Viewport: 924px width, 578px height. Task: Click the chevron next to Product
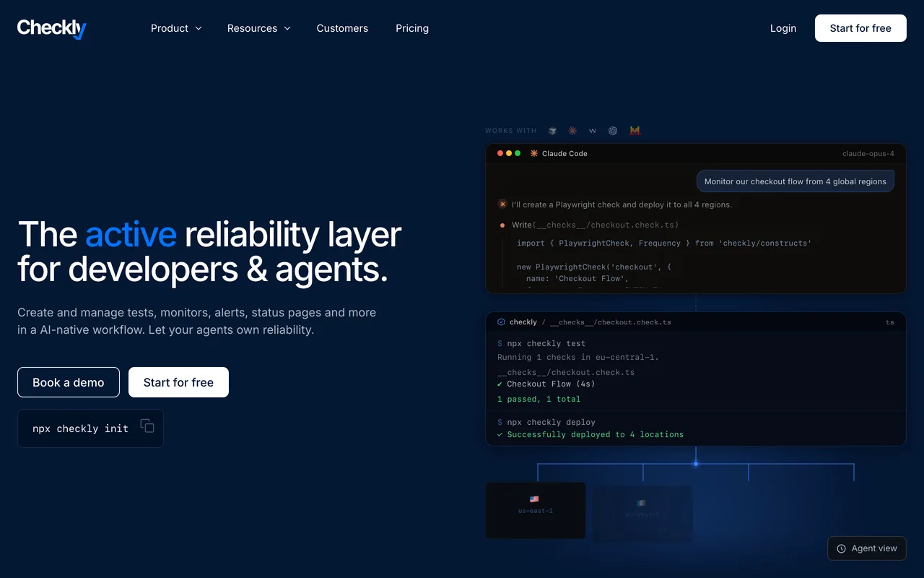[198, 28]
